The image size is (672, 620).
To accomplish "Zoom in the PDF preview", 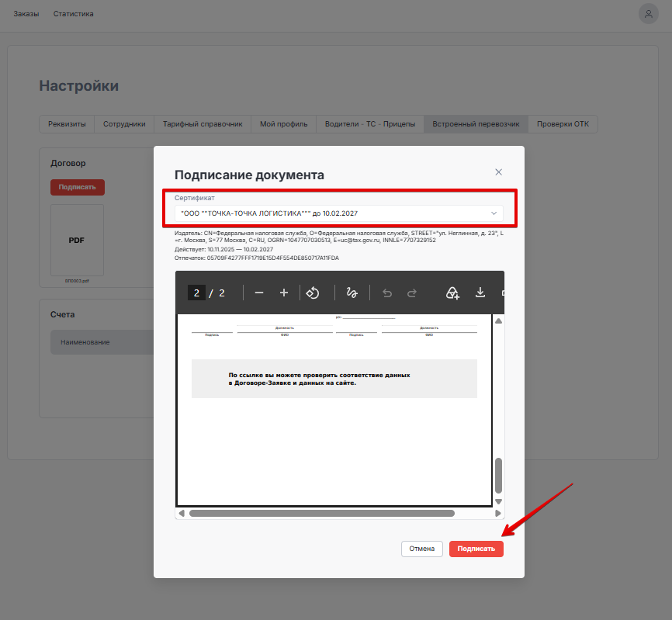I will (284, 293).
